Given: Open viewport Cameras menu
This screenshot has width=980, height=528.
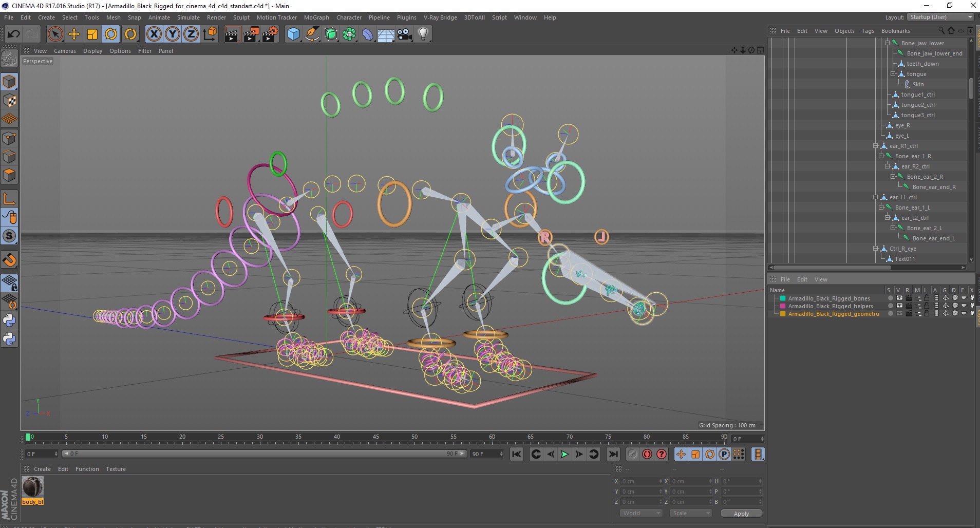Looking at the screenshot, I should pos(65,51).
